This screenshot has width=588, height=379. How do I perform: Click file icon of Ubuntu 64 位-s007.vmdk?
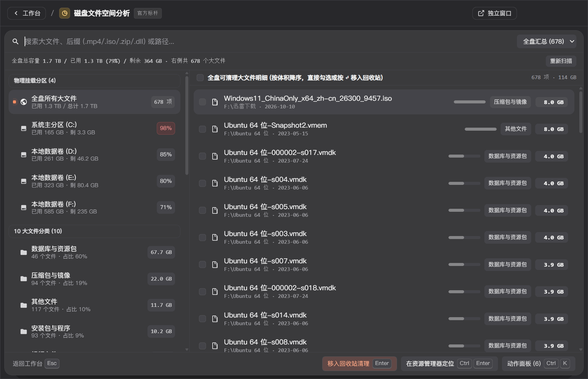click(x=215, y=265)
